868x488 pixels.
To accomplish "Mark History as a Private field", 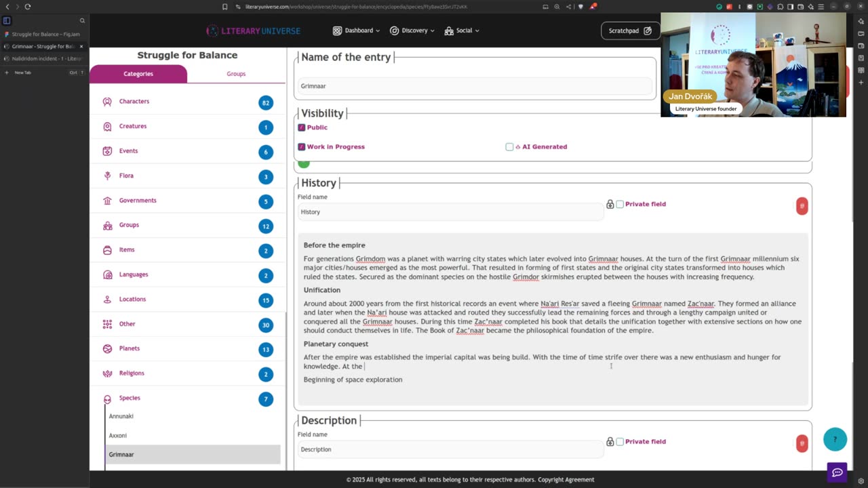I will tap(620, 205).
